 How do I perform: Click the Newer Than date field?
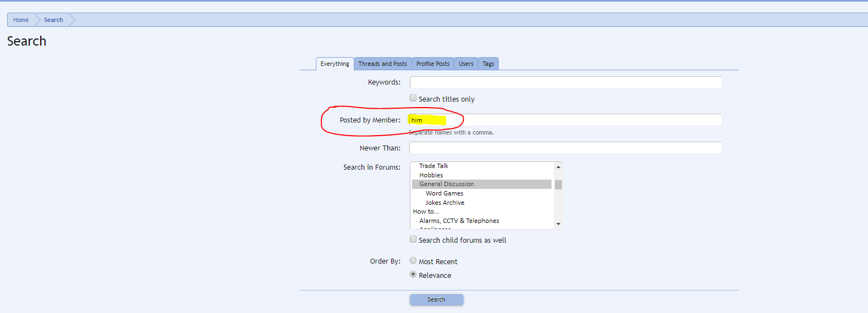[565, 148]
